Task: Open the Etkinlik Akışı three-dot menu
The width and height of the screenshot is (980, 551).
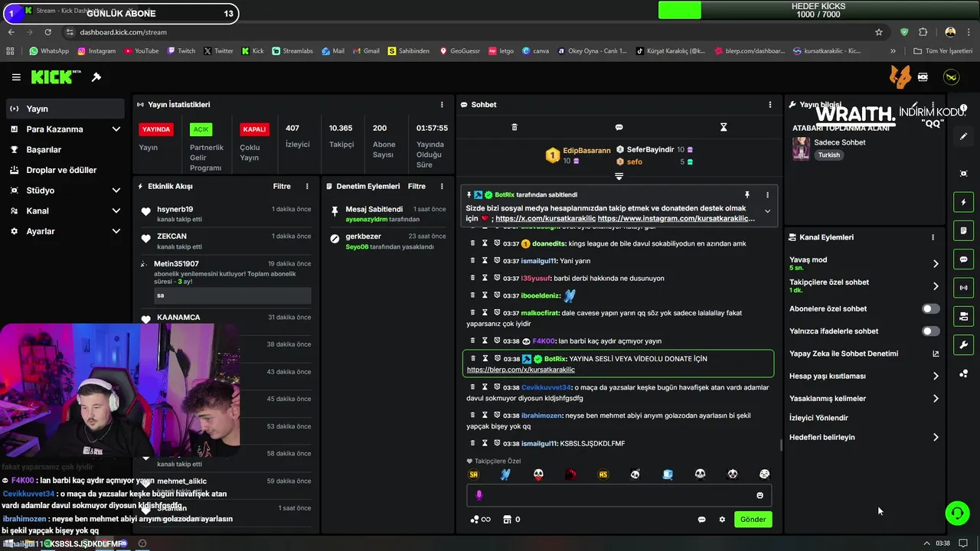Action: point(307,186)
